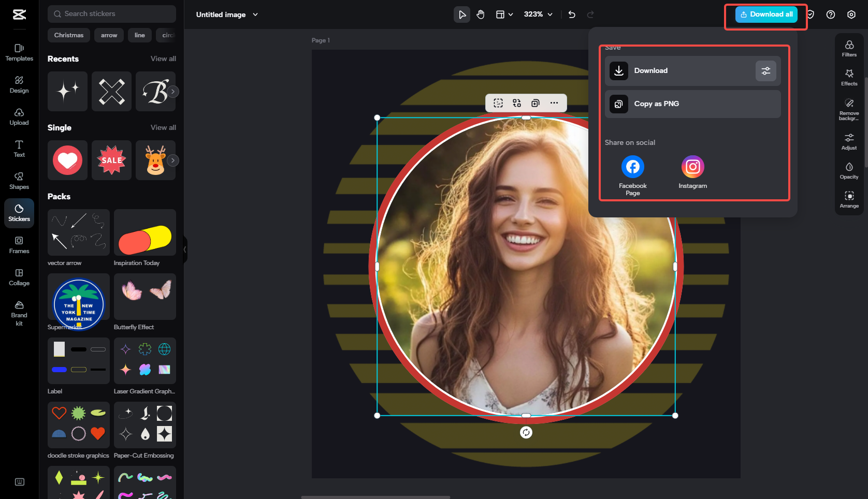Open the Opacity control

tap(849, 170)
